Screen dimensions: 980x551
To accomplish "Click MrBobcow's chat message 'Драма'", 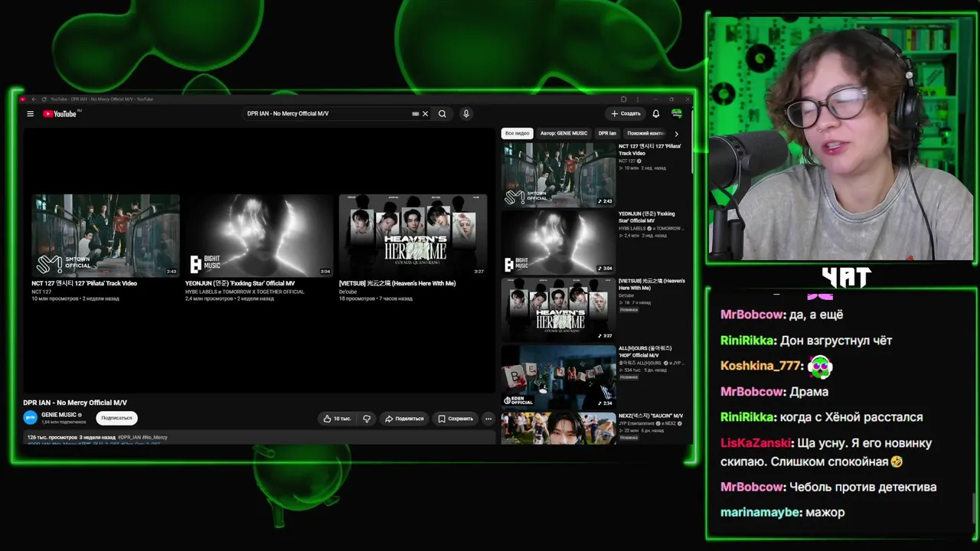I will coord(808,391).
